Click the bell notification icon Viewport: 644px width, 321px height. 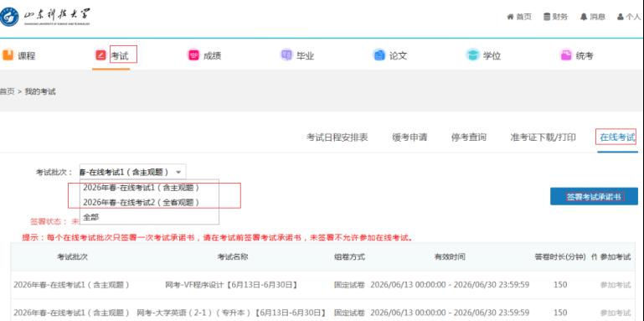coord(584,17)
